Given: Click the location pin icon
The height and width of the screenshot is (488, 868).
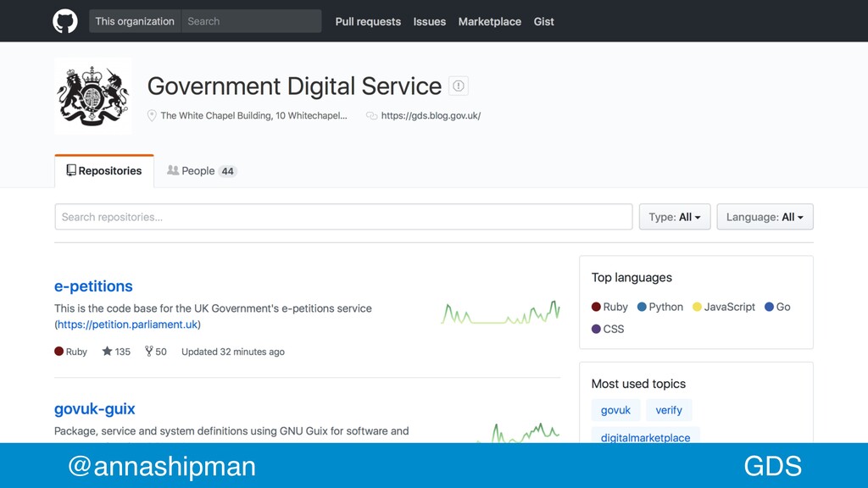Looking at the screenshot, I should pos(152,115).
